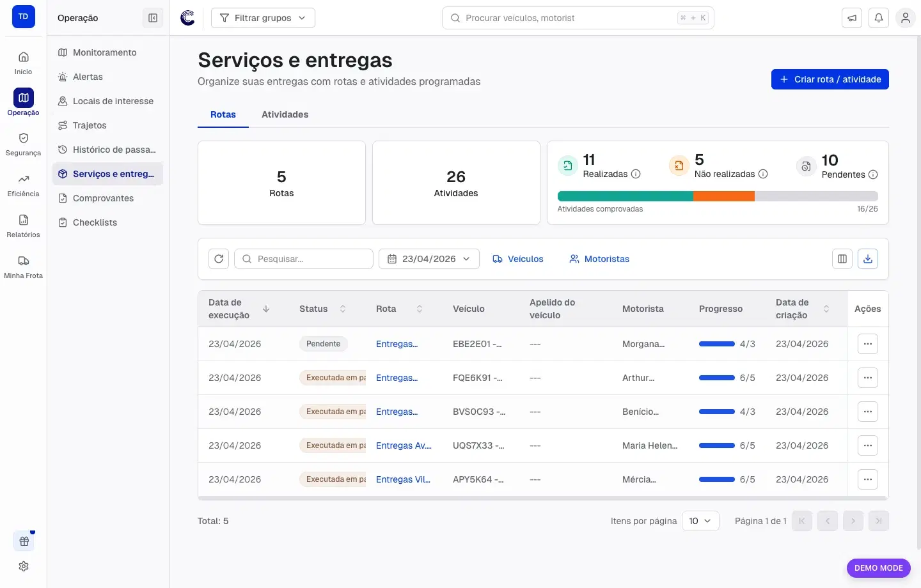The height and width of the screenshot is (588, 921).
Task: Open the 23/04/2026 date picker
Action: (x=429, y=259)
